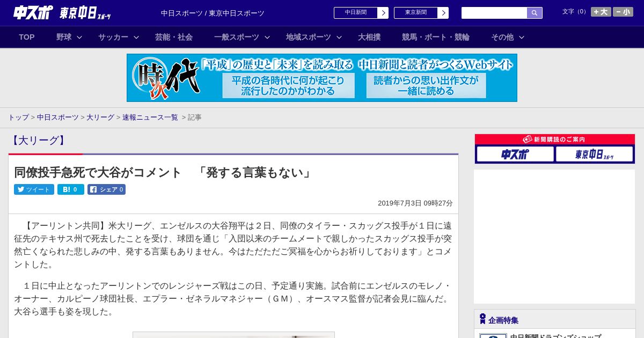Increase text size with the 大 button
644x338 pixels.
[x=601, y=12]
